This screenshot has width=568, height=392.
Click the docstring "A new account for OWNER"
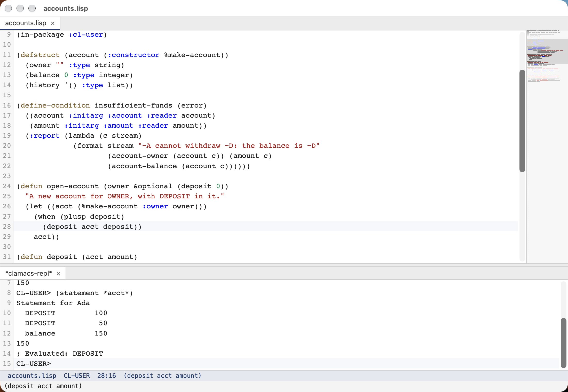point(125,196)
